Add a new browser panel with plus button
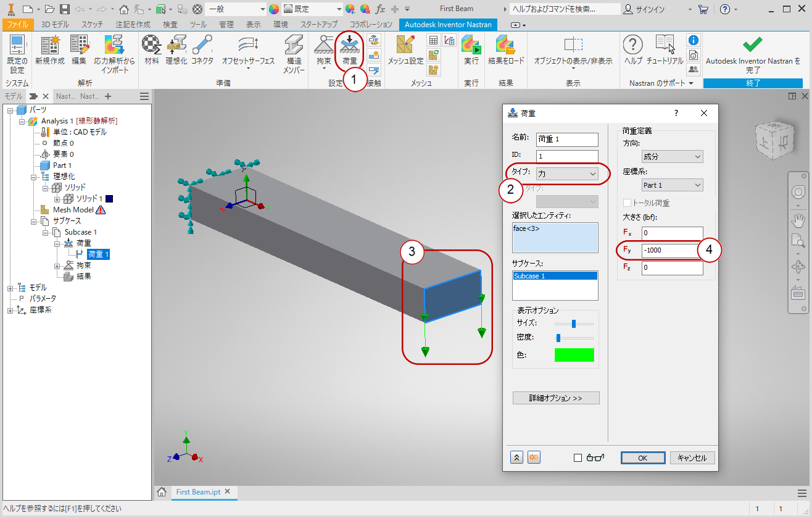The height and width of the screenshot is (518, 812). 108,96
